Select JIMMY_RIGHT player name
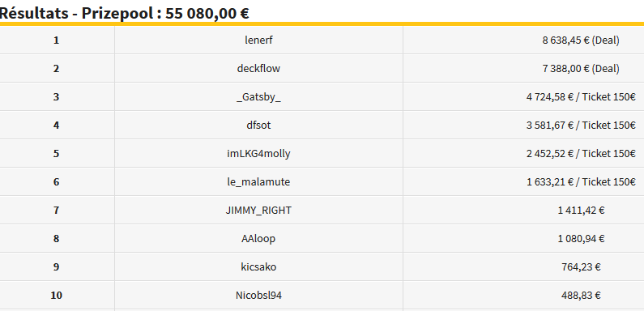This screenshot has width=644, height=311. coord(258,210)
